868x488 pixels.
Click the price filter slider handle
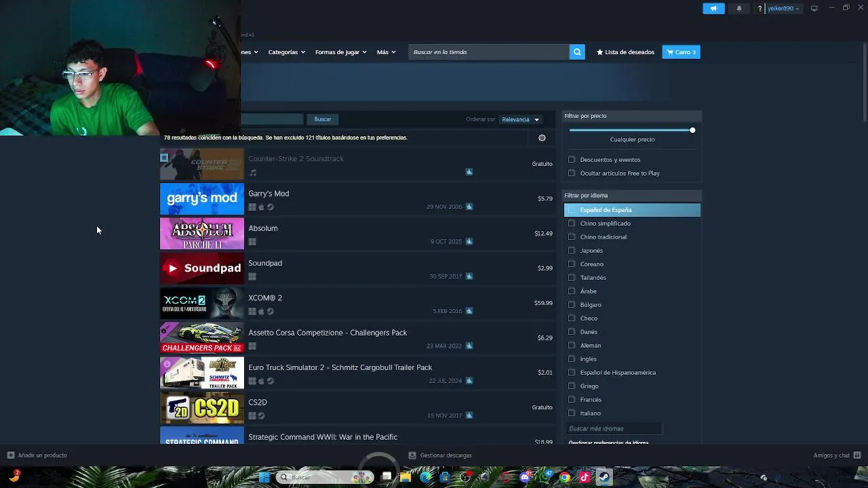[x=692, y=130]
